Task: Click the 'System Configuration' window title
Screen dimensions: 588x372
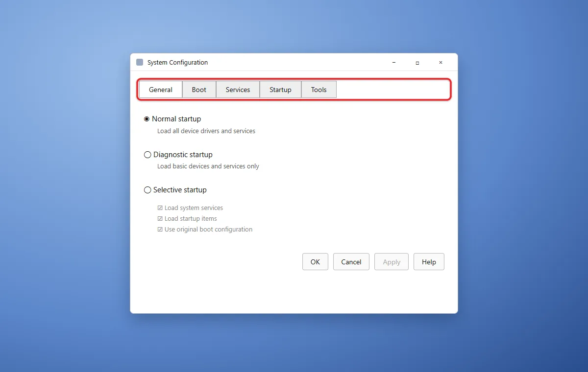Action: (177, 63)
